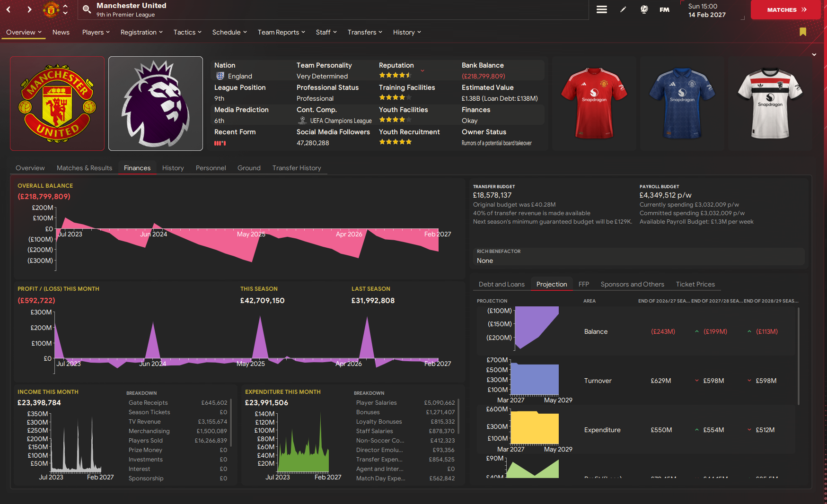Image resolution: width=827 pixels, height=504 pixels.
Task: Click the forward navigation arrow
Action: [29, 9]
